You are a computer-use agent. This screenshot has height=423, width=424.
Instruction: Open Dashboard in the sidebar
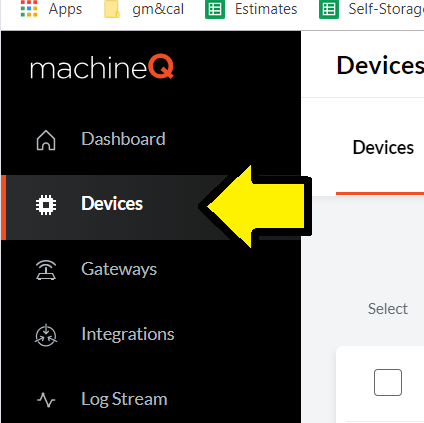[x=123, y=139]
